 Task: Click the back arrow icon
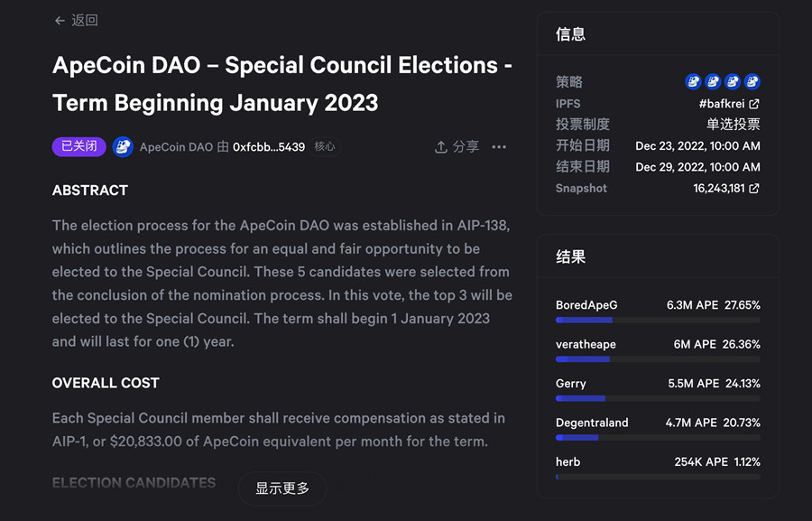point(60,21)
